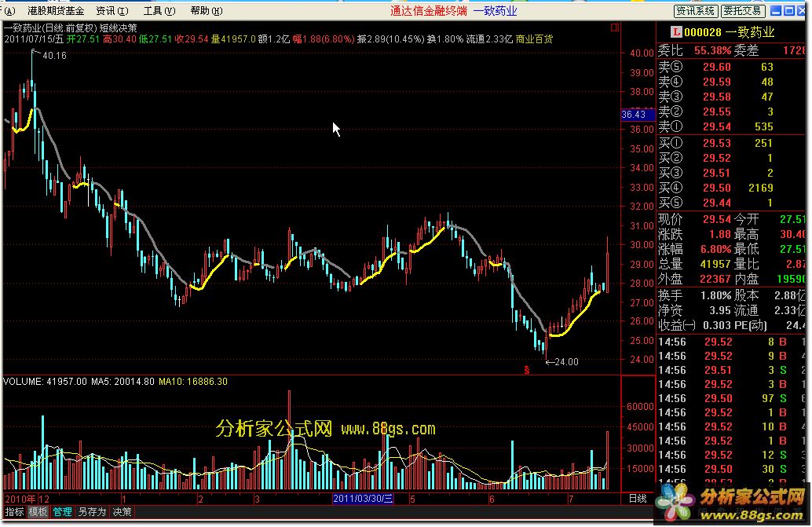Image resolution: width=812 pixels, height=527 pixels.
Task: Click the 40.00 price axis label
Action: (x=642, y=53)
